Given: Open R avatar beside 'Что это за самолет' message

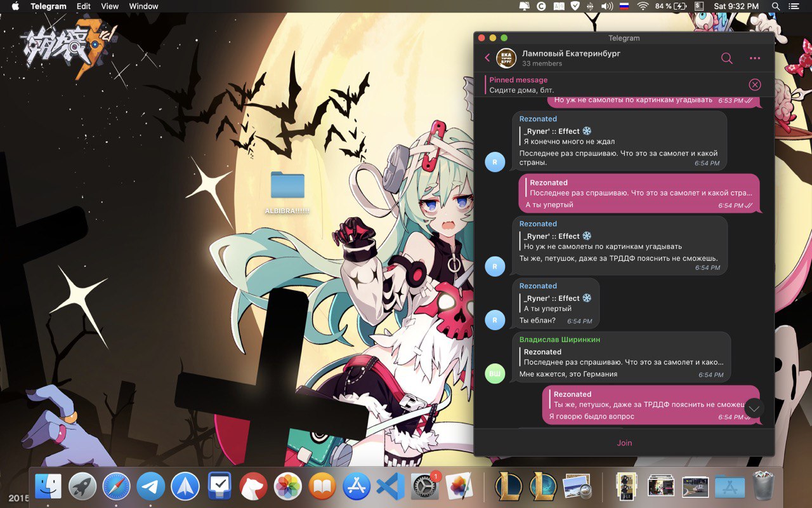Looking at the screenshot, I should pos(495,162).
